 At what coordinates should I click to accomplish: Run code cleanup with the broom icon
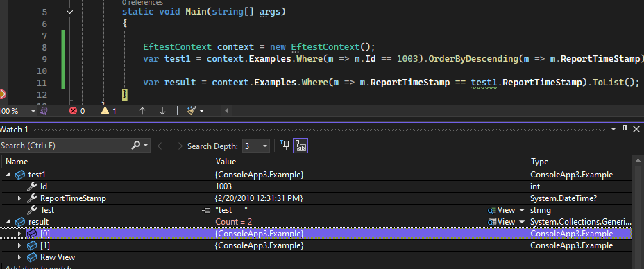[x=192, y=111]
